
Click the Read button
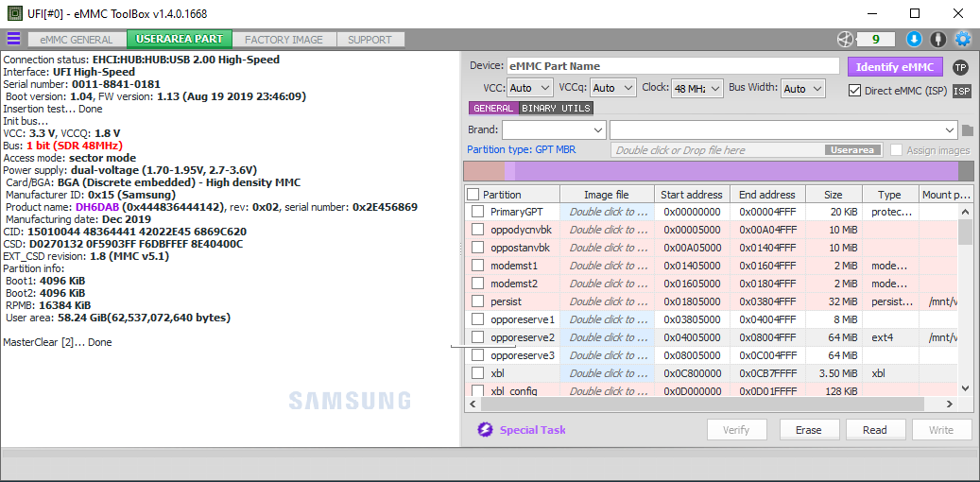point(875,430)
